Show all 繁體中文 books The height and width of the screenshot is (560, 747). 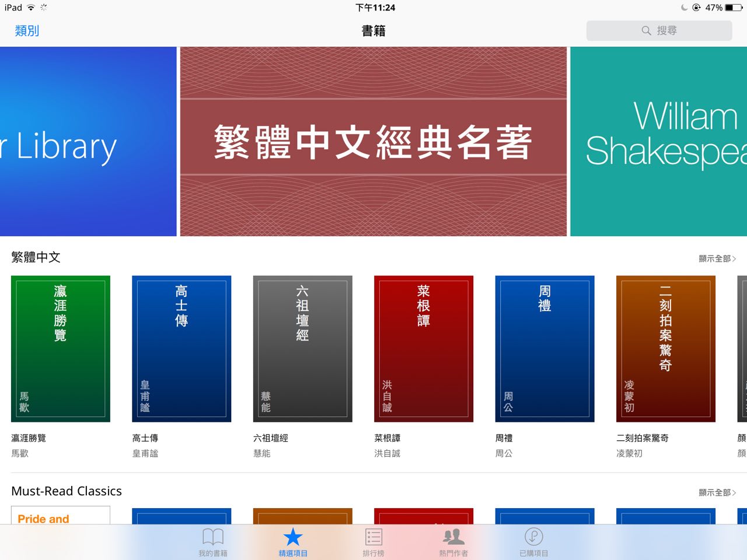(717, 258)
